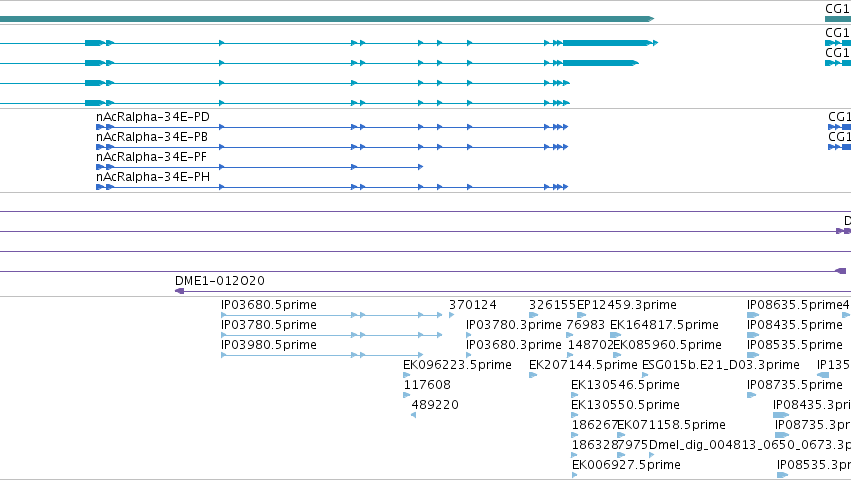
Task: Click the arrow marker under EK085960.5prime
Action: click(x=618, y=355)
